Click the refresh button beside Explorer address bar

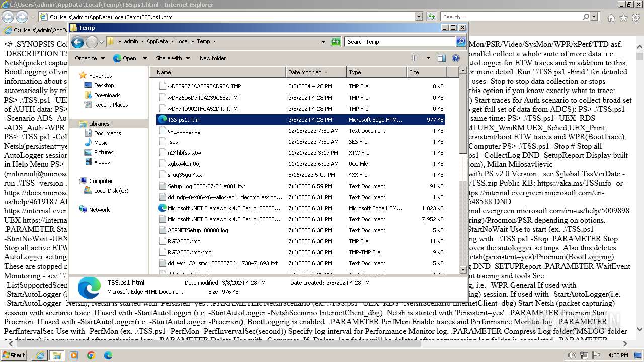[x=336, y=42]
